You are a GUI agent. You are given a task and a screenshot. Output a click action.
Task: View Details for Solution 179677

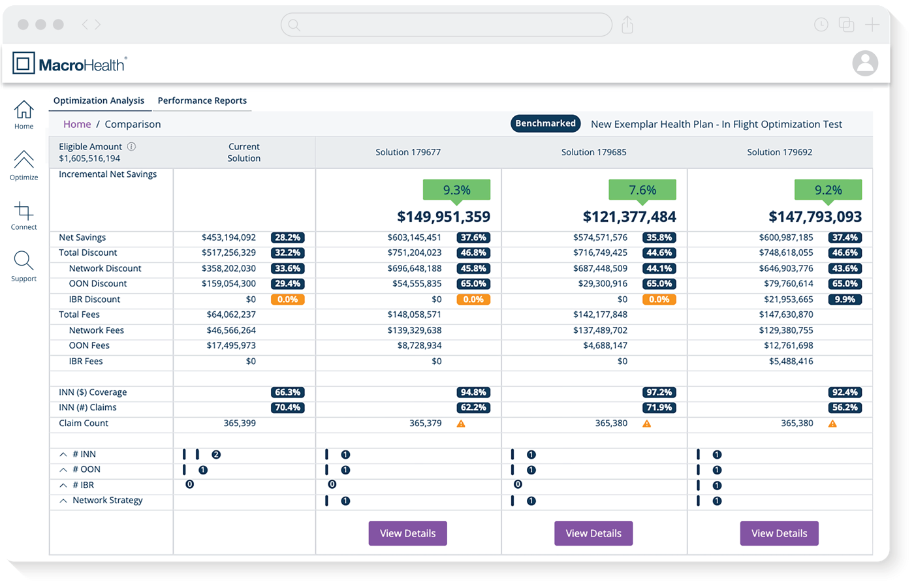407,533
